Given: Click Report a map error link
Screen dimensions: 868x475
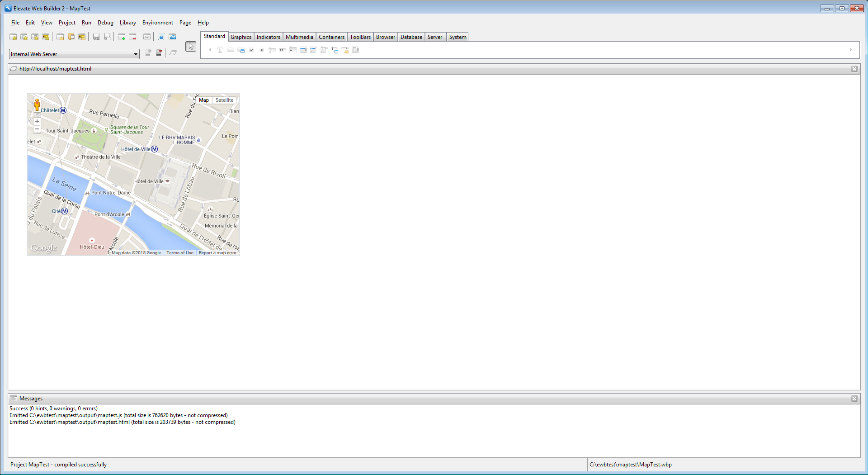Looking at the screenshot, I should click(217, 253).
